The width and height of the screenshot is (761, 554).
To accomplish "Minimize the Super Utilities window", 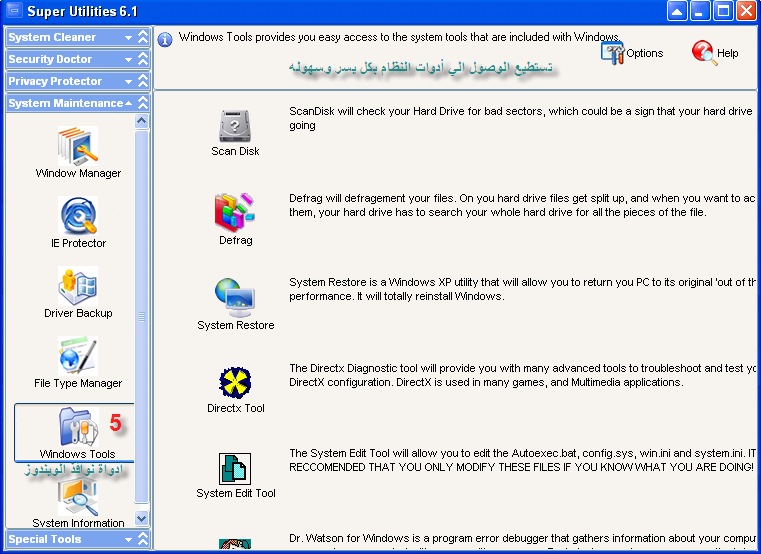I will 700,11.
